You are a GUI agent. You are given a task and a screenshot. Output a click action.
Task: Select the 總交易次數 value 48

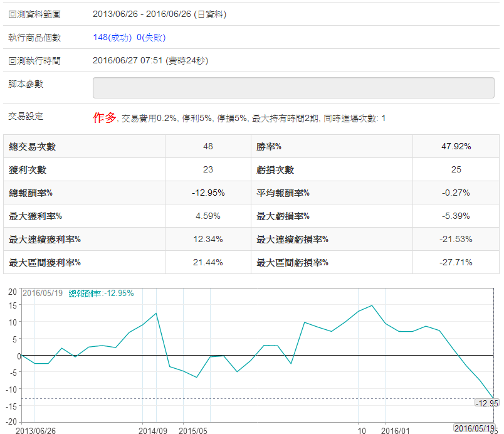point(208,146)
